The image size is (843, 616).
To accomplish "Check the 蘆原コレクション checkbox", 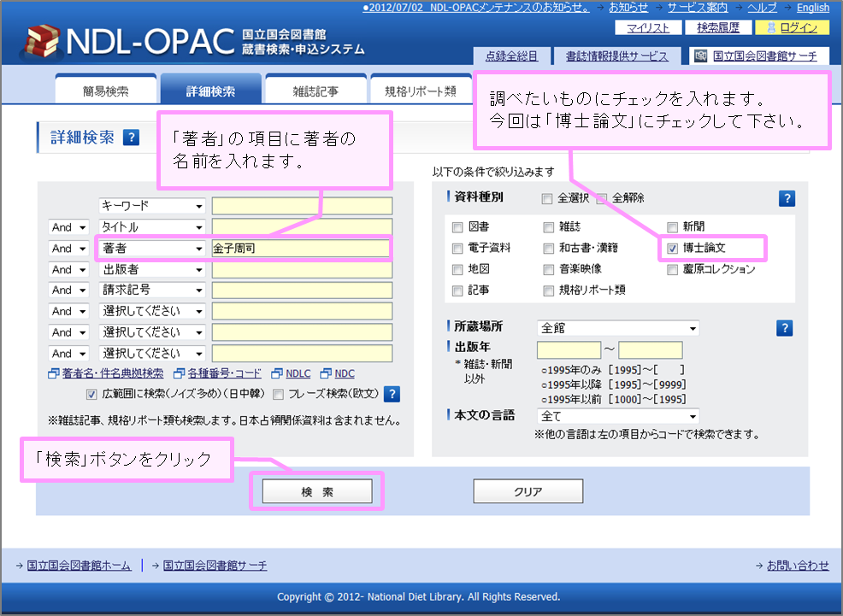I will point(672,269).
